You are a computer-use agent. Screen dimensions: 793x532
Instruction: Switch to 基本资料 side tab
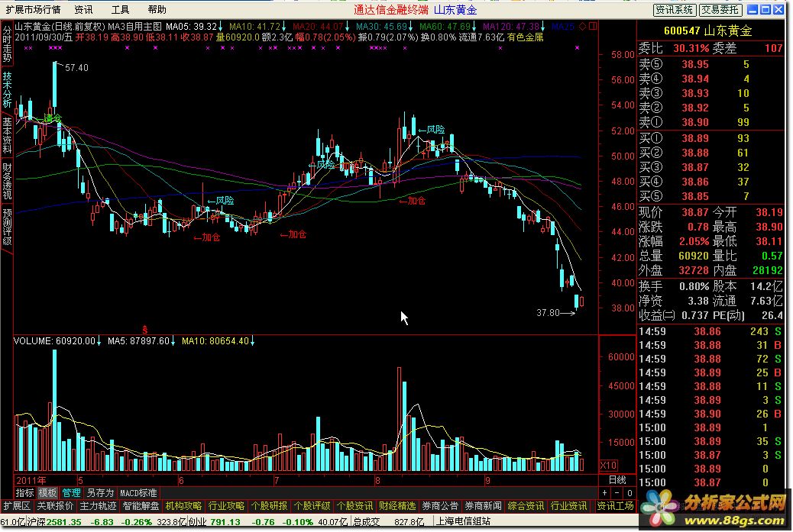click(x=7, y=135)
